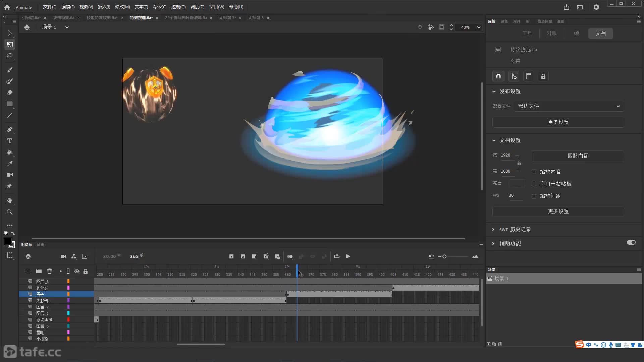Select the Text tool
Viewport: 644px width, 362px height.
[x=9, y=141]
